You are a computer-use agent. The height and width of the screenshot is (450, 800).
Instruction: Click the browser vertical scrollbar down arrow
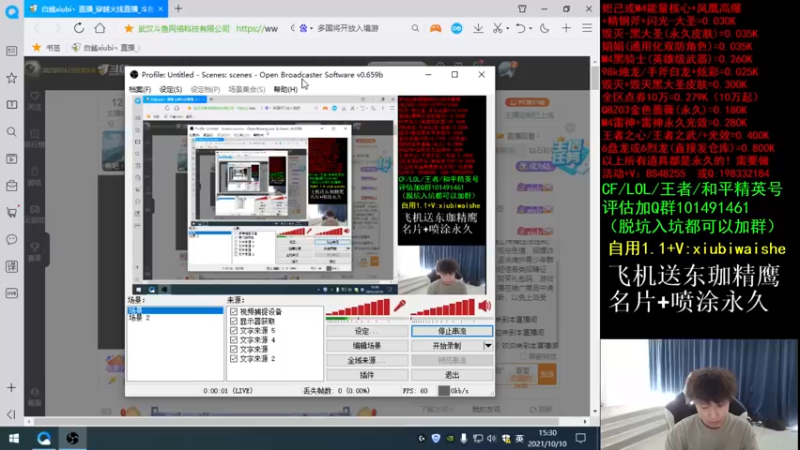point(595,411)
